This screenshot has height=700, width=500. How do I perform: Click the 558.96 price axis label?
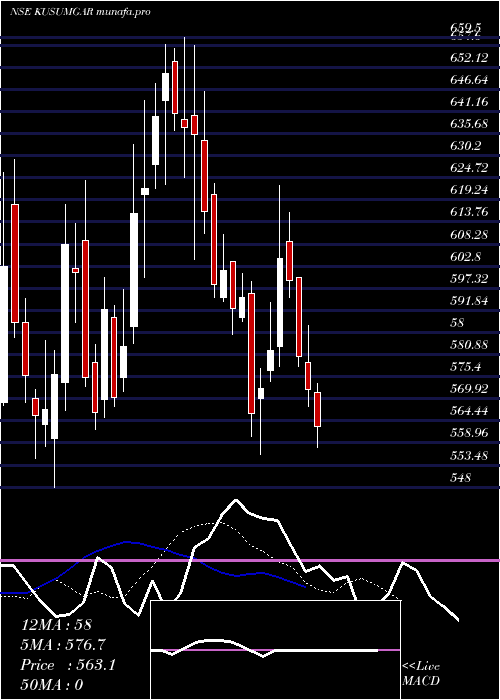click(470, 433)
